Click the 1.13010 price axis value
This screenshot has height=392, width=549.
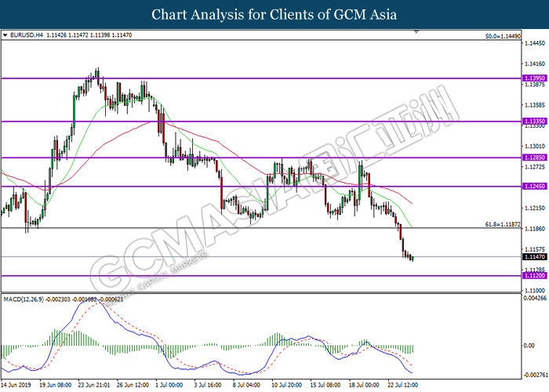coord(535,146)
